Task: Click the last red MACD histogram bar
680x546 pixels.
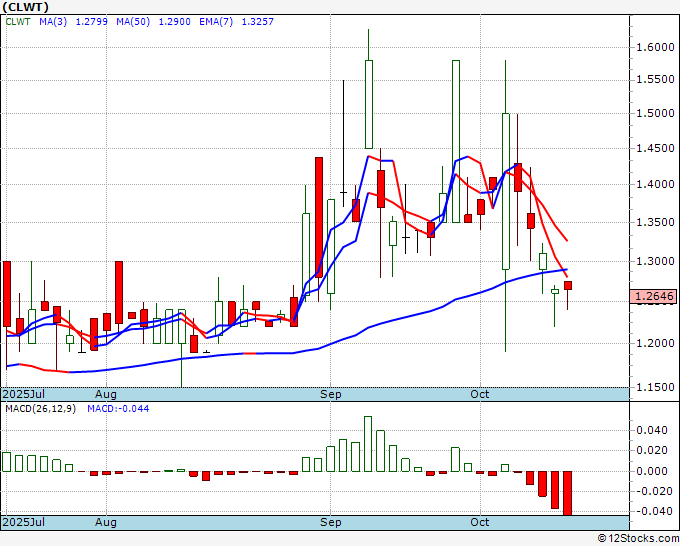Action: click(x=567, y=493)
